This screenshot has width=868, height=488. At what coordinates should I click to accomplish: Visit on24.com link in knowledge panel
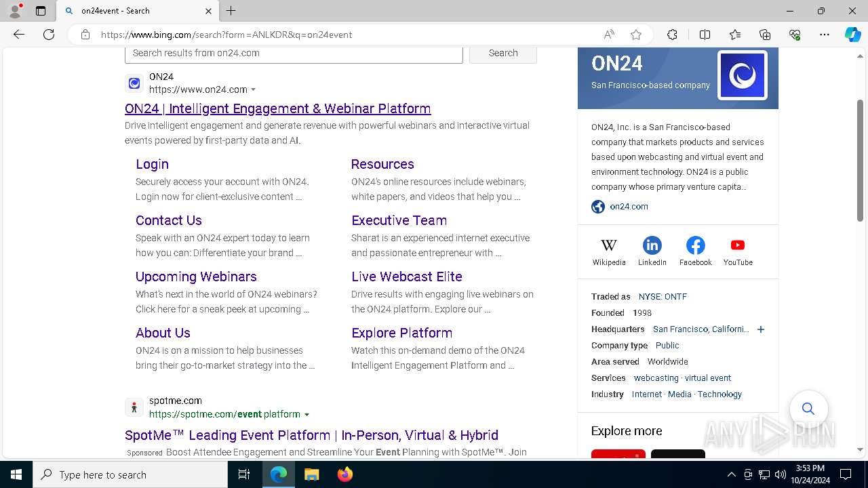pyautogui.click(x=629, y=207)
